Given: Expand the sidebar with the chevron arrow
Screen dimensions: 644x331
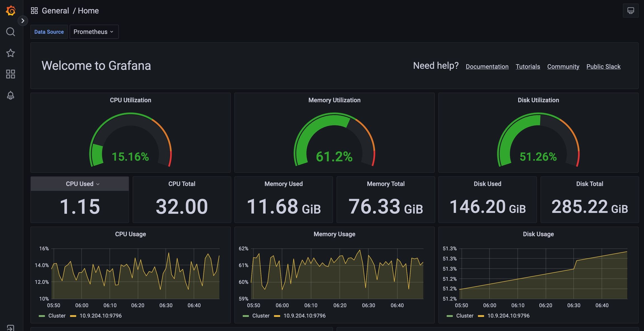Looking at the screenshot, I should (23, 21).
